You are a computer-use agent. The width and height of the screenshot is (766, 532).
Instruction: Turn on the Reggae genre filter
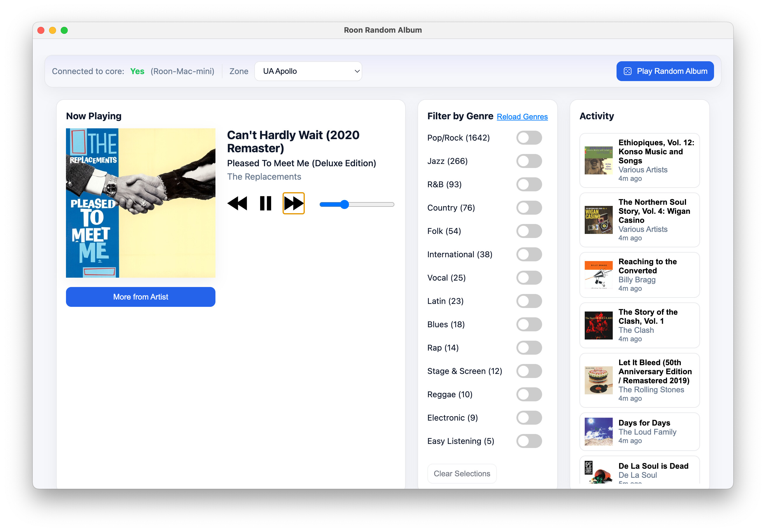pyautogui.click(x=529, y=394)
